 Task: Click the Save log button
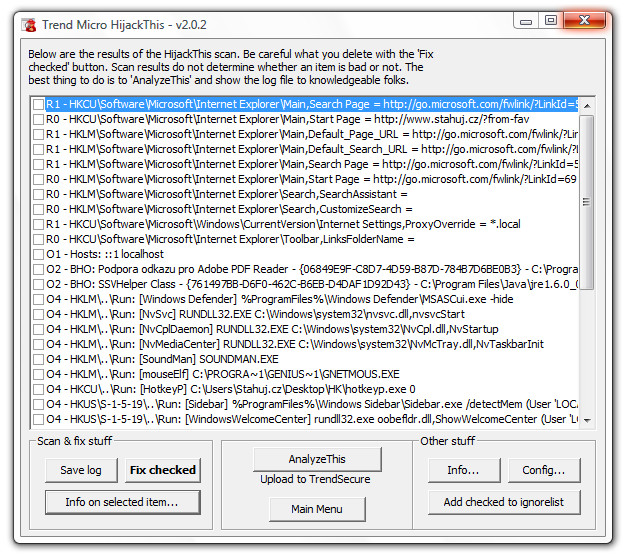point(81,470)
